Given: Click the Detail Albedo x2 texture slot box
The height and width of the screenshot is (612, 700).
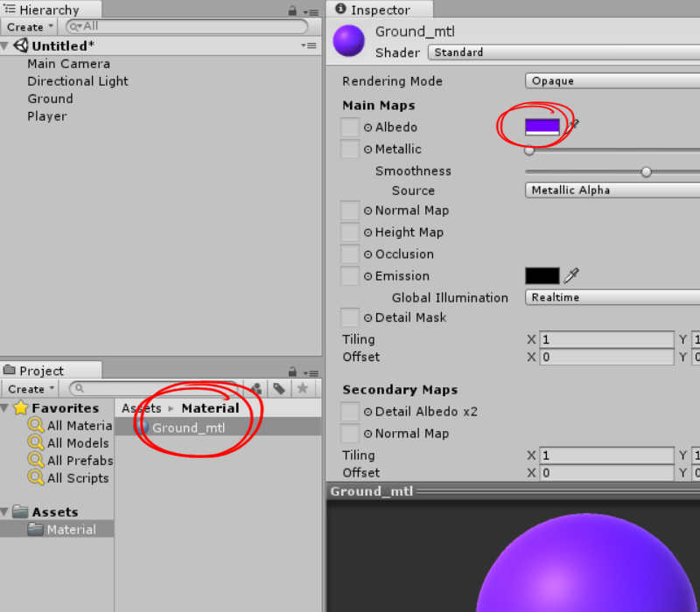Looking at the screenshot, I should [350, 411].
